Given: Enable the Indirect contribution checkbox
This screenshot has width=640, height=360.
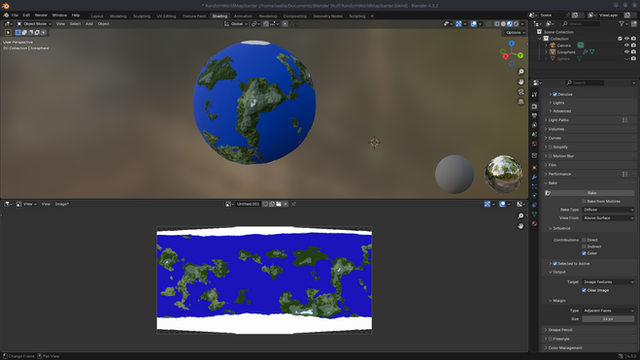Looking at the screenshot, I should pyautogui.click(x=584, y=247).
